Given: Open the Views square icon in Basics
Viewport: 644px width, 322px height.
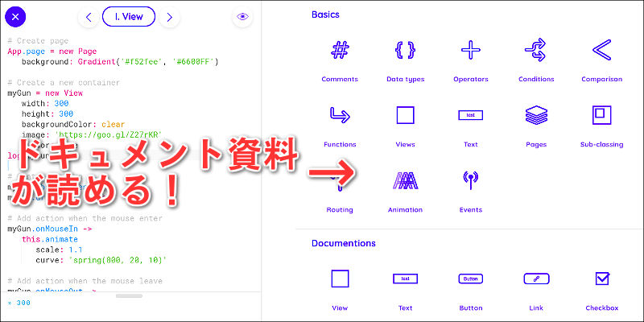Looking at the screenshot, I should pos(405,115).
